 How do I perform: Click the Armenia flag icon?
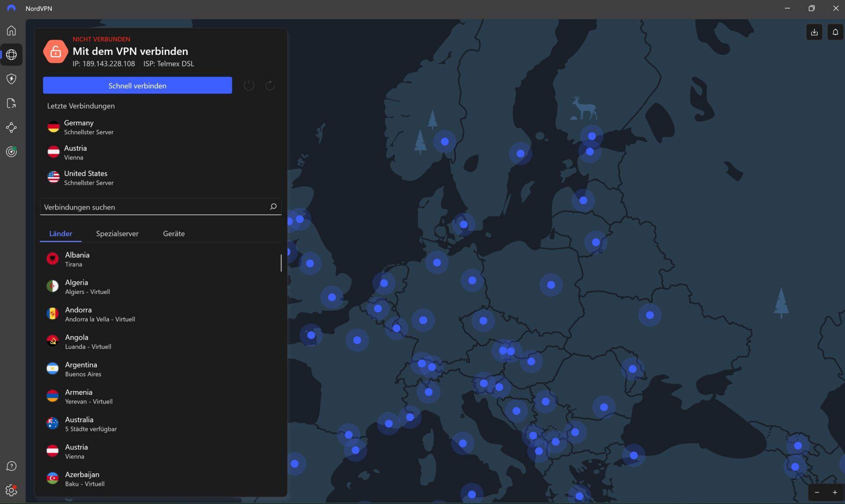[x=52, y=396]
